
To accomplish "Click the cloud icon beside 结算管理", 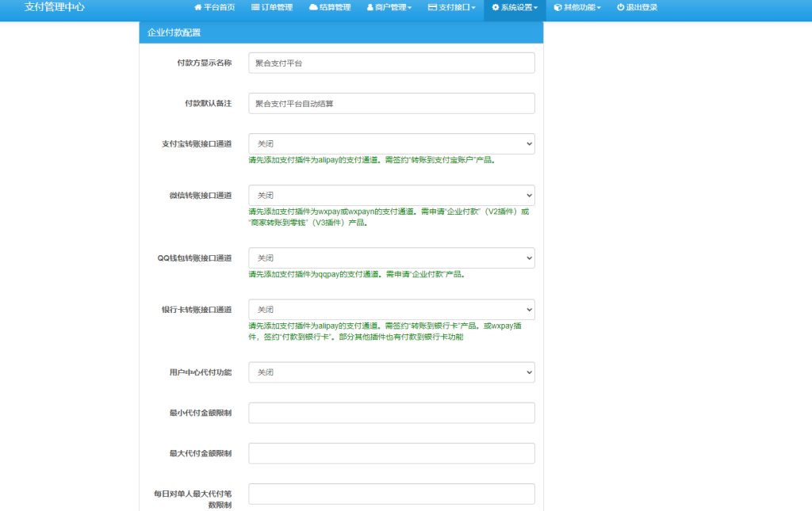I will 313,7.
